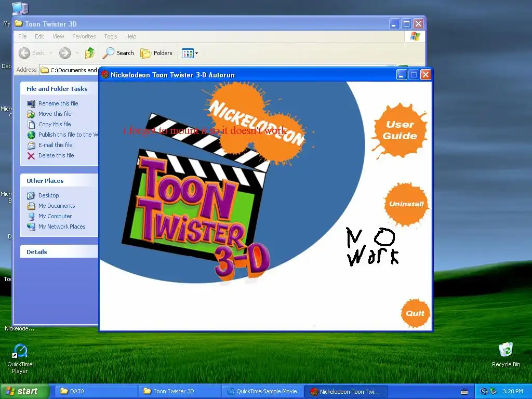Click Delete this file
This screenshot has height=399, width=532.
(56, 155)
